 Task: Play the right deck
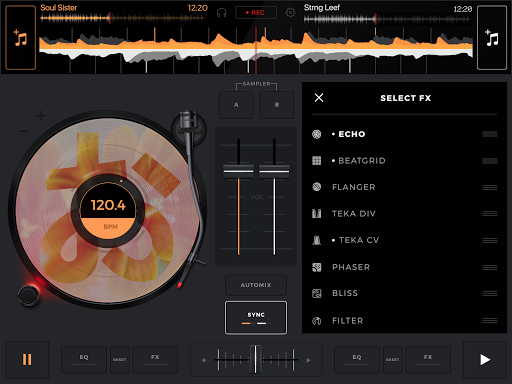tap(485, 360)
